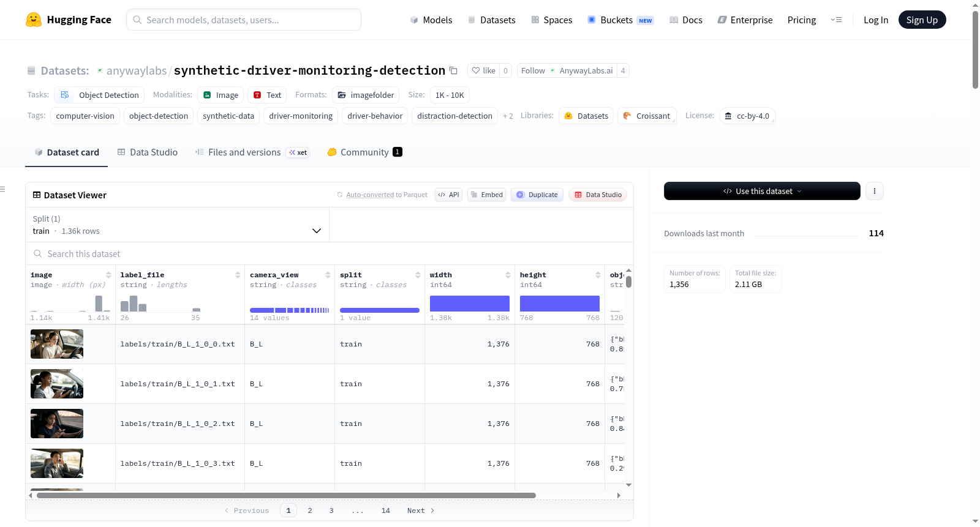Image resolution: width=980 pixels, height=527 pixels.
Task: Click the distraction-detection tag
Action: (x=454, y=116)
